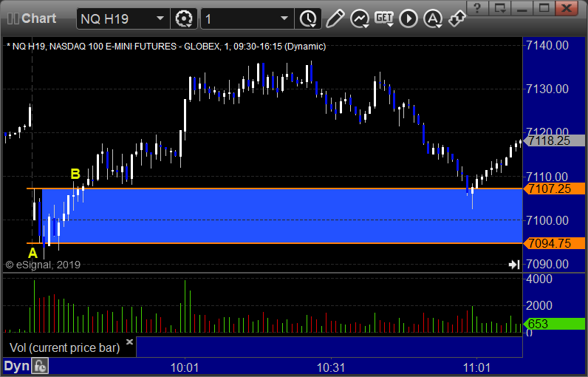
Task: Click the Dyn label at bottom left
Action: [17, 366]
